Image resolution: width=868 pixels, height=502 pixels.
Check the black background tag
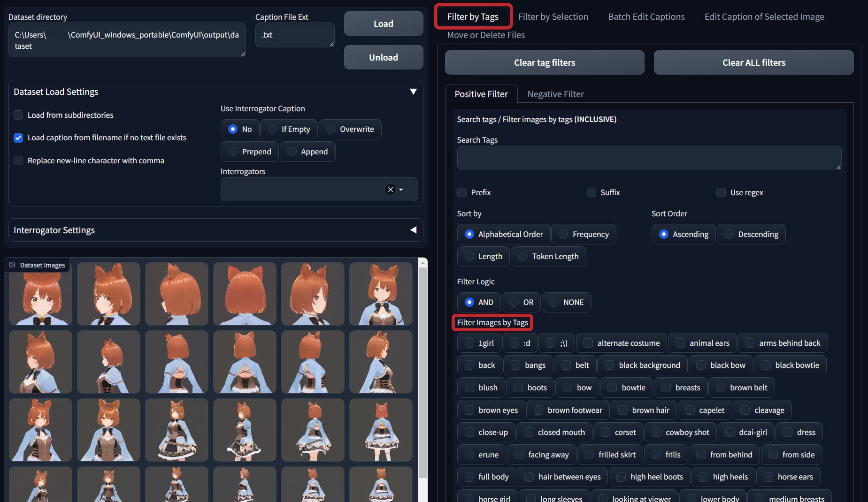609,365
